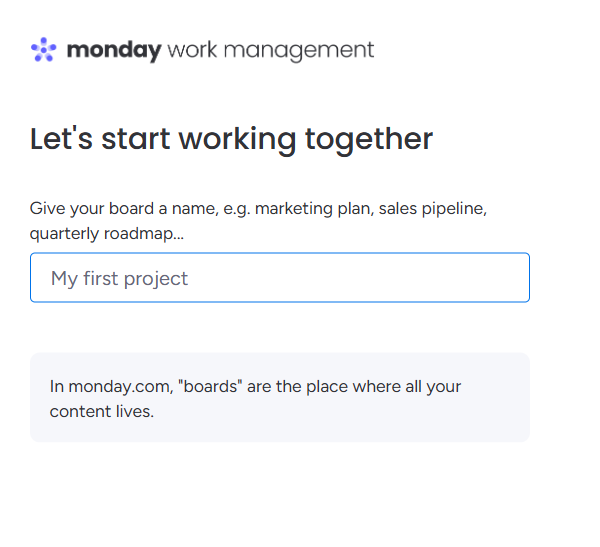Select the "work management" header text

pyautogui.click(x=271, y=51)
